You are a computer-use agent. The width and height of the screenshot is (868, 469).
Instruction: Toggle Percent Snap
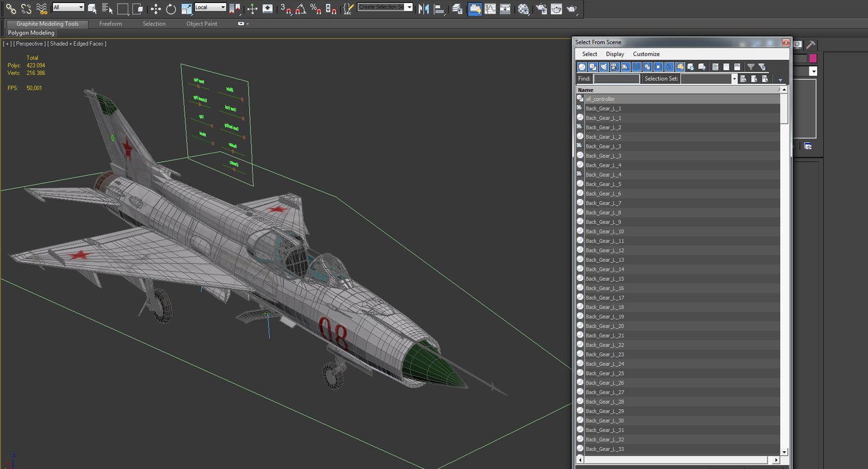point(316,8)
